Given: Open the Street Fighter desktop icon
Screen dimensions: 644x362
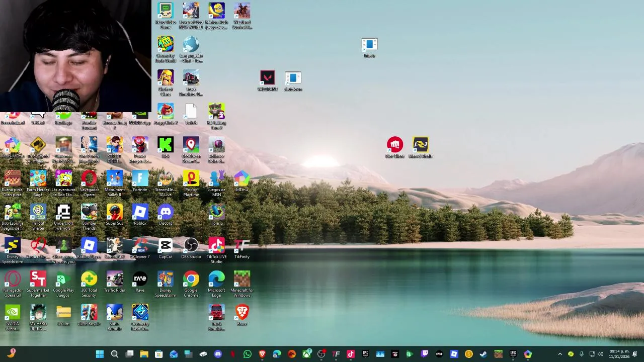Looking at the screenshot, I should pos(114,150).
